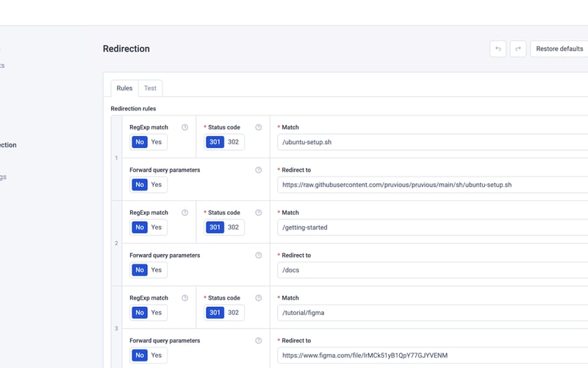Select 302 status code for rule 3
The width and height of the screenshot is (588, 368).
coord(234,313)
